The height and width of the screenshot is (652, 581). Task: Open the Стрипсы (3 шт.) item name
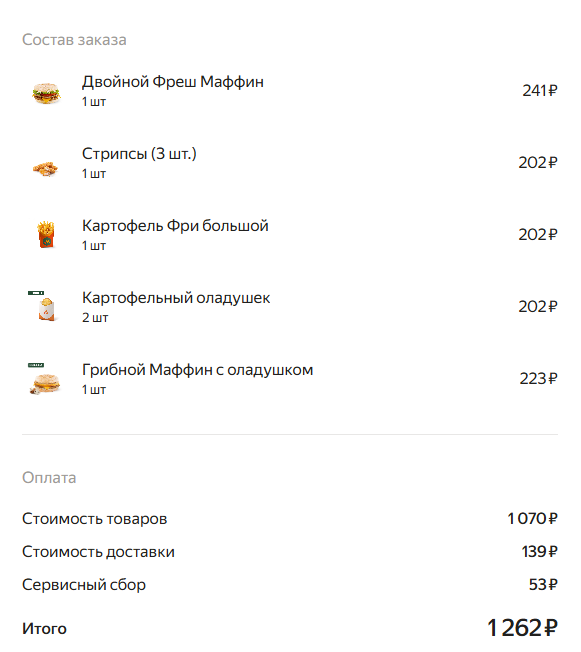[139, 154]
